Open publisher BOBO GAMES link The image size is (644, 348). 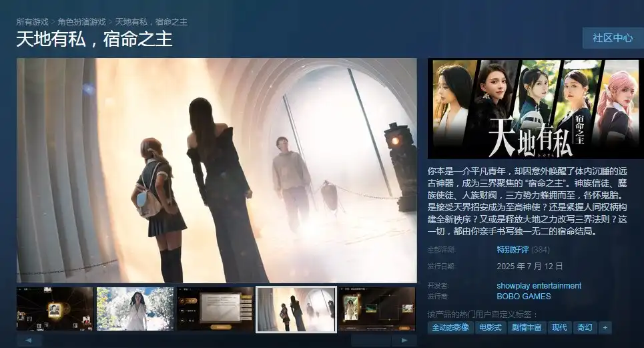pos(524,296)
